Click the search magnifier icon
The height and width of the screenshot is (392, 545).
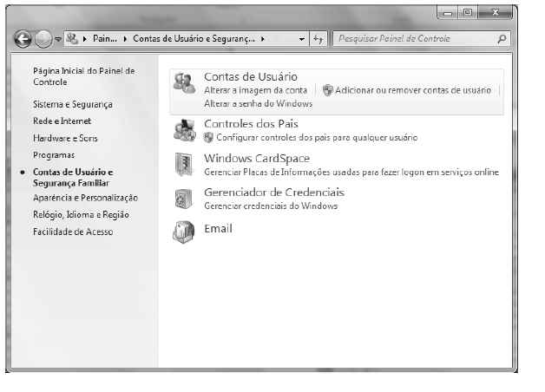coord(502,39)
